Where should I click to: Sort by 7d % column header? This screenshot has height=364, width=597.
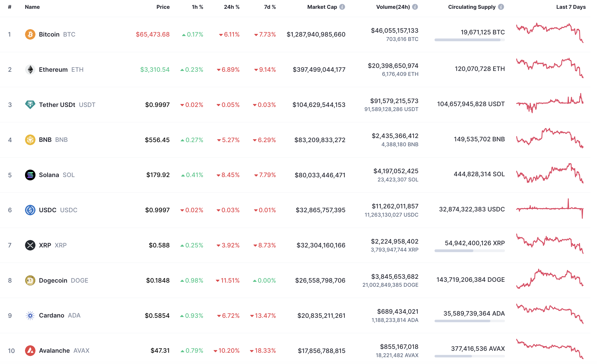coord(270,7)
